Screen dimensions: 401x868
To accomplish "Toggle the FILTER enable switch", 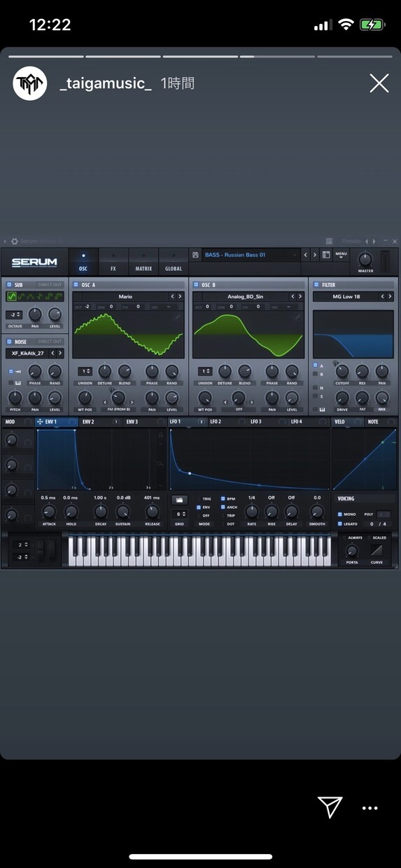I will (x=316, y=285).
